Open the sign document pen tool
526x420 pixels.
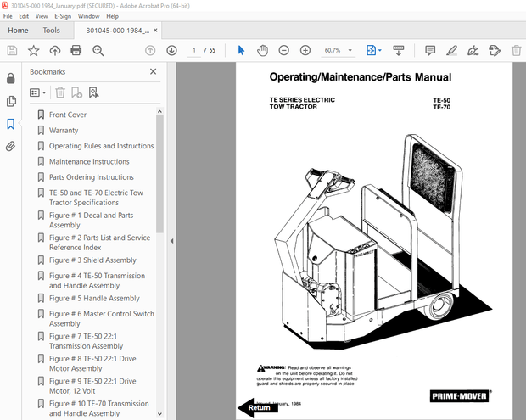(473, 51)
